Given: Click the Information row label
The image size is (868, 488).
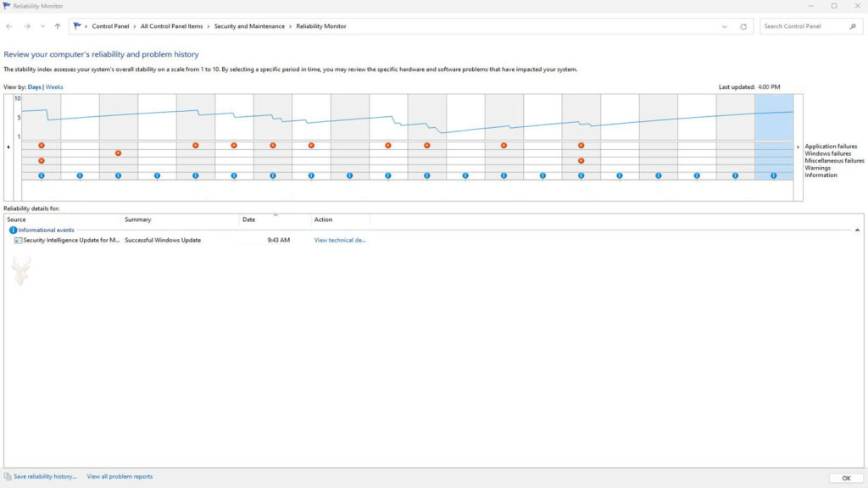Looking at the screenshot, I should 821,175.
